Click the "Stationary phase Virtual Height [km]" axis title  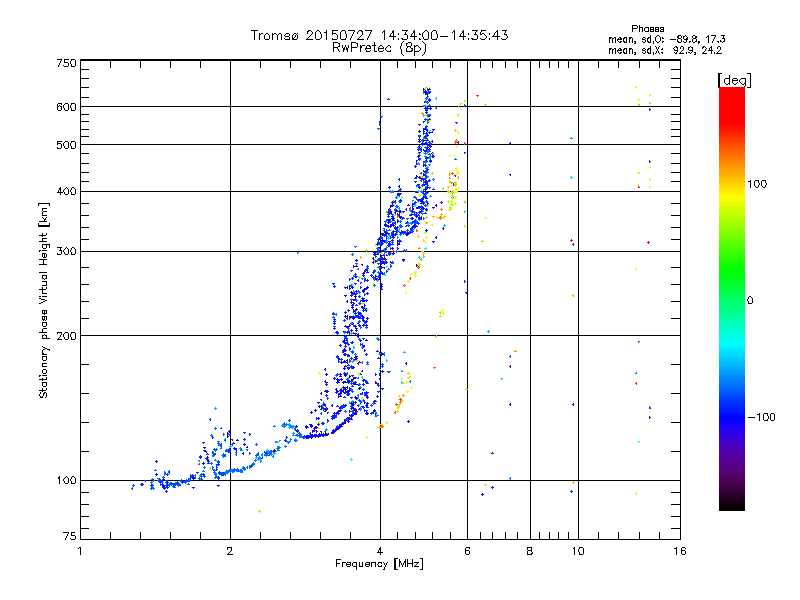click(43, 300)
